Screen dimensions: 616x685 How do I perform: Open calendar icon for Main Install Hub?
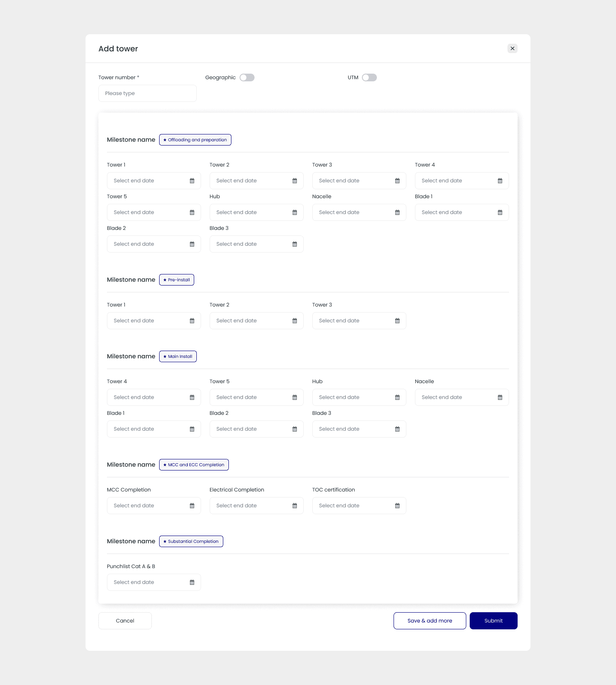click(397, 397)
